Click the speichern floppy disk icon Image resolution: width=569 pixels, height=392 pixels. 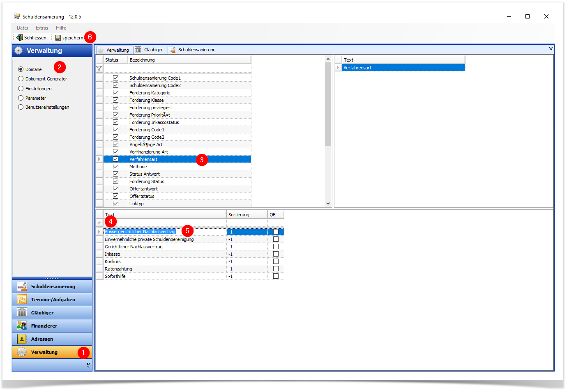pos(58,38)
